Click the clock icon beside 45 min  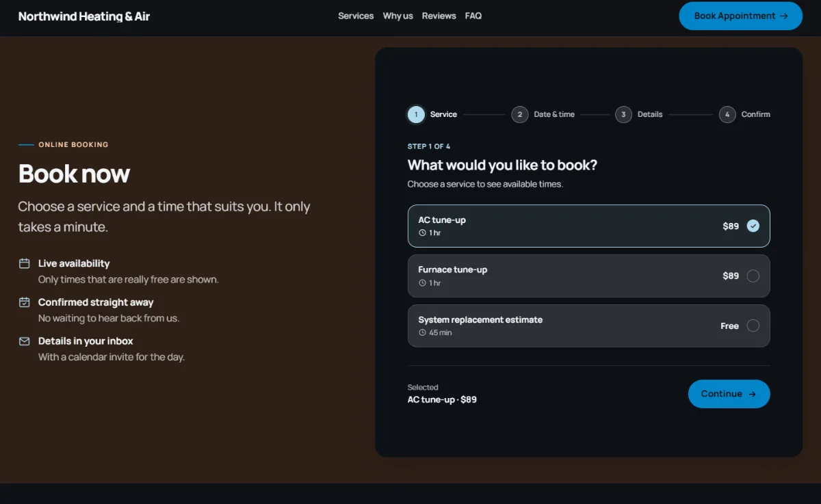(422, 333)
